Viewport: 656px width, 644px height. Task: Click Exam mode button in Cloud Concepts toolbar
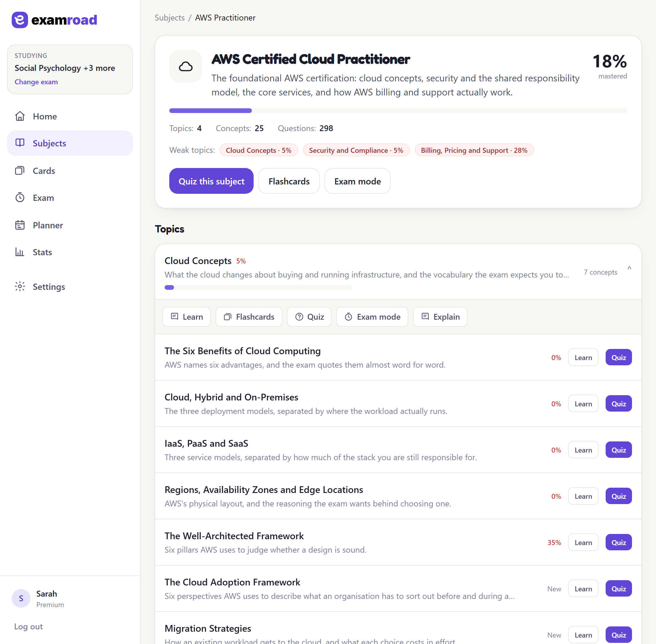pyautogui.click(x=372, y=317)
